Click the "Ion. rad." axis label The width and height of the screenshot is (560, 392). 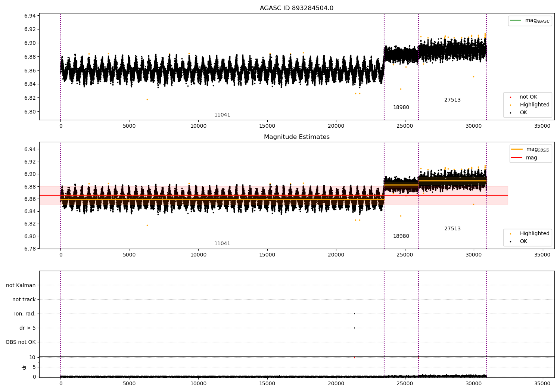tap(25, 314)
